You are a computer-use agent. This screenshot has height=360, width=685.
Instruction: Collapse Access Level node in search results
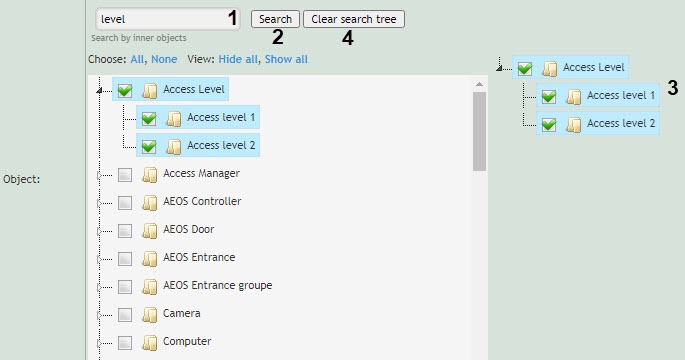(499, 68)
